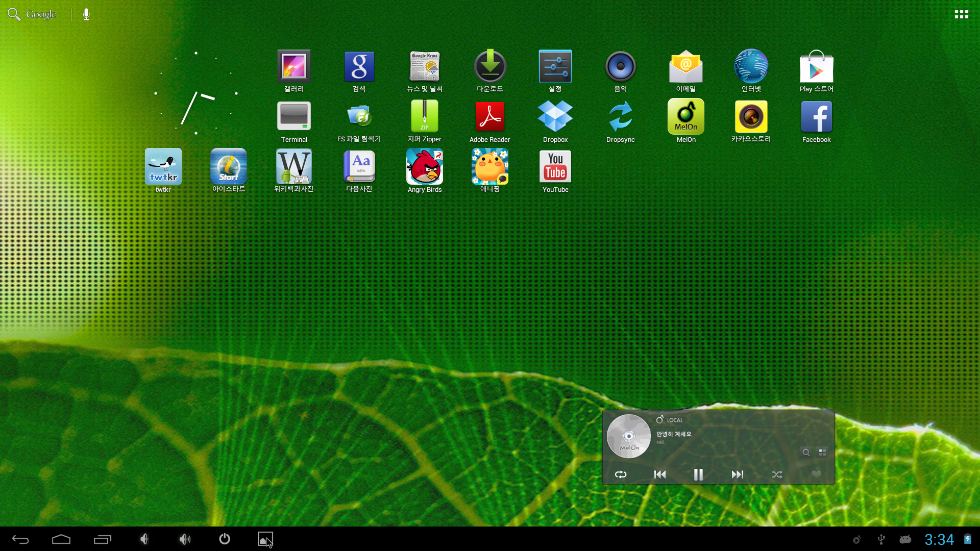Open the song title 안녕히 계세요

point(674,434)
